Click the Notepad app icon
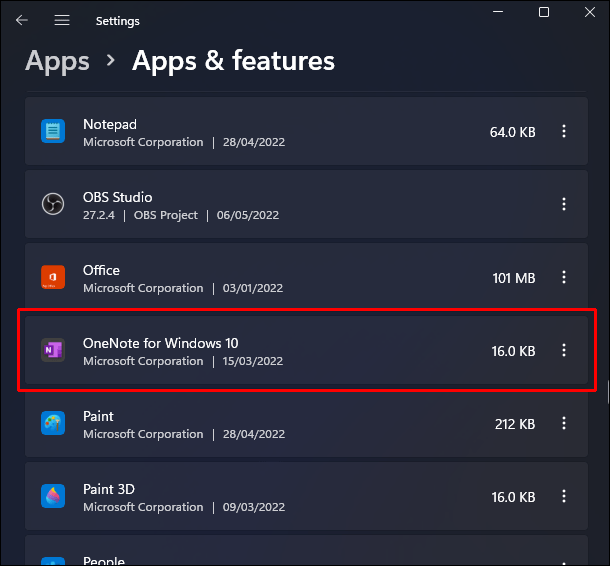Viewport: 610px width, 566px height. point(53,131)
